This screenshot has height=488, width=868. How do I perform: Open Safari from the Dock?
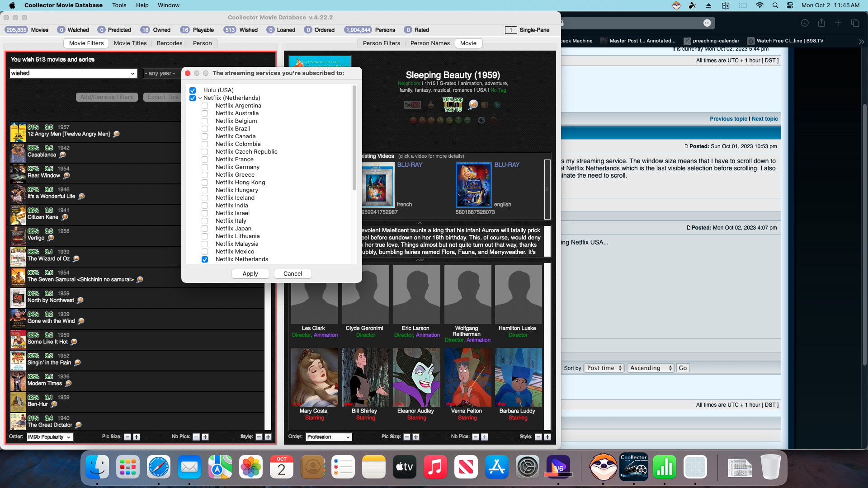coord(159,467)
